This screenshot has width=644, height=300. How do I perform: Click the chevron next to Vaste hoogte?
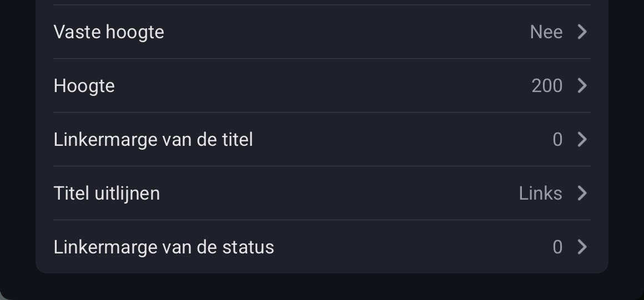tap(582, 32)
